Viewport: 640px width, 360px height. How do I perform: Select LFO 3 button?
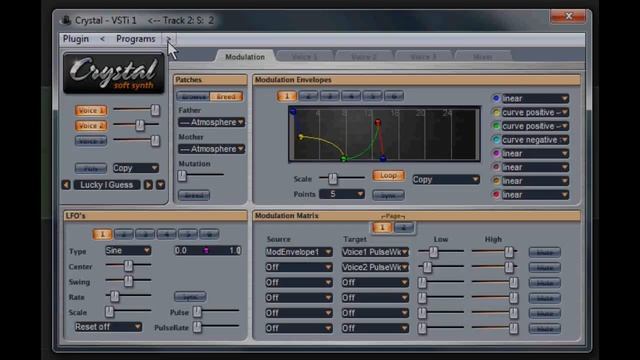pyautogui.click(x=145, y=234)
